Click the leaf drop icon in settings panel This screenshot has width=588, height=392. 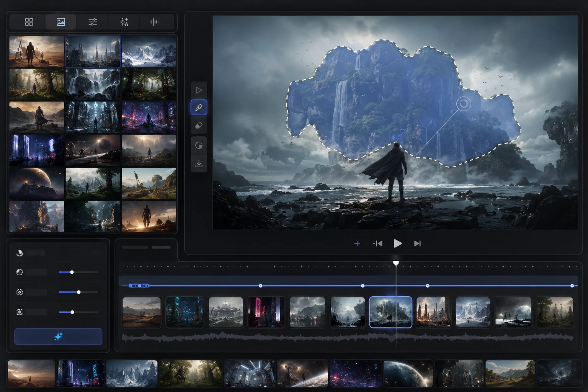[20, 253]
